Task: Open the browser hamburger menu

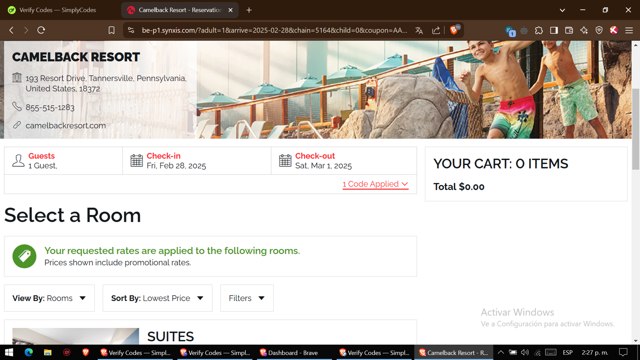Action: click(629, 30)
